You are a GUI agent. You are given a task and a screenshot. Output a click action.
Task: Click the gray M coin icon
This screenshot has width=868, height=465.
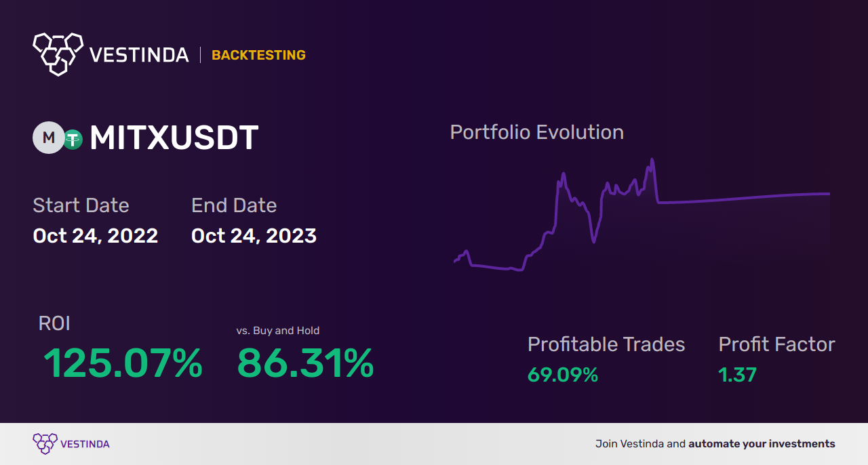pos(48,138)
